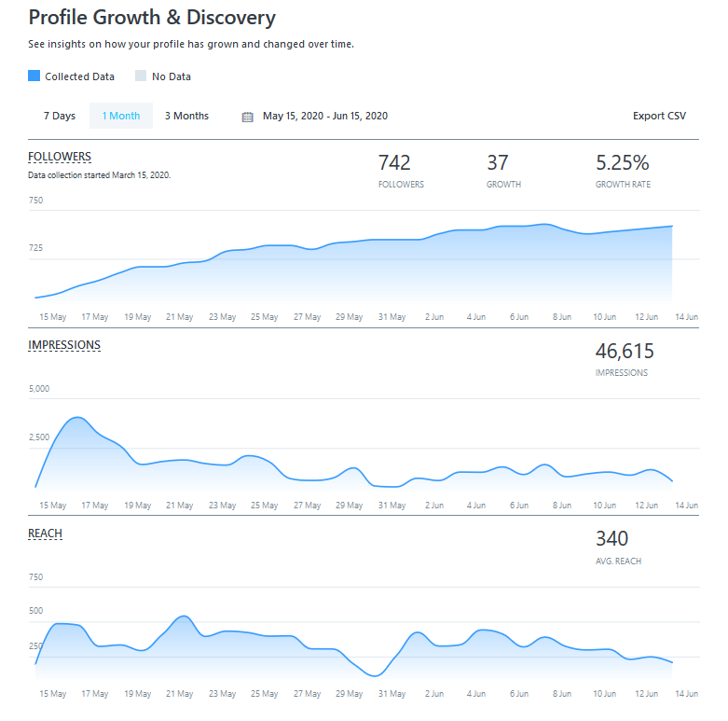Viewport: 728px width, 721px height.
Task: Switch to the 3 Months range
Action: [186, 116]
